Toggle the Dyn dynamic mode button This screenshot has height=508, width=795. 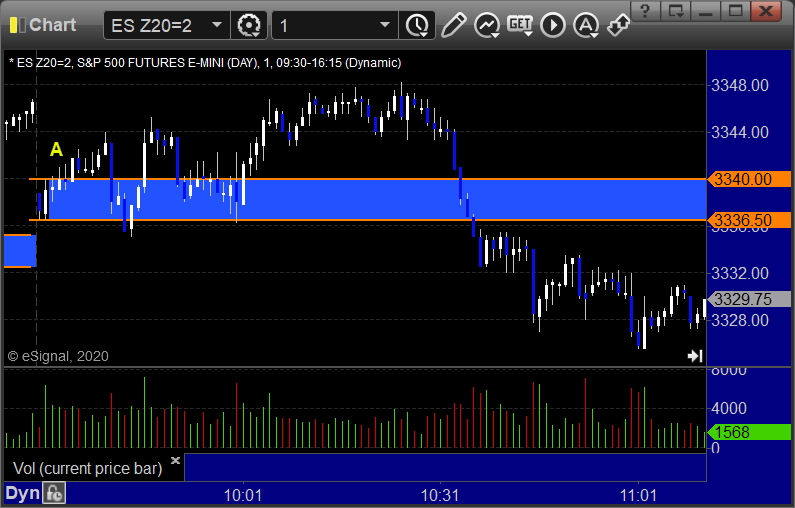[x=22, y=493]
